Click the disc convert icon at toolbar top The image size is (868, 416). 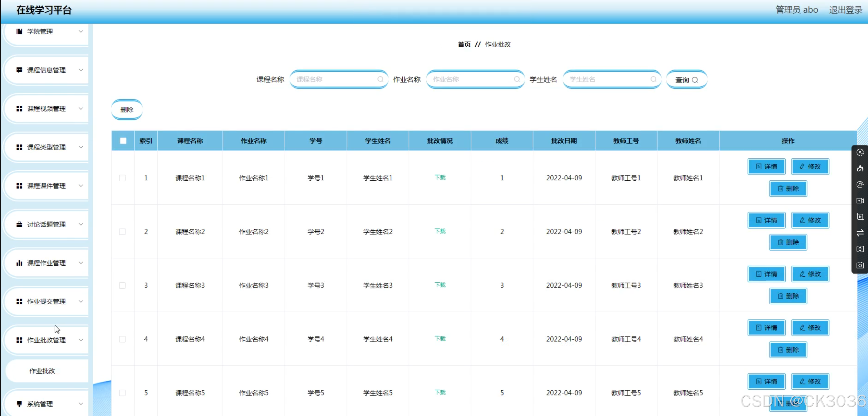860,152
